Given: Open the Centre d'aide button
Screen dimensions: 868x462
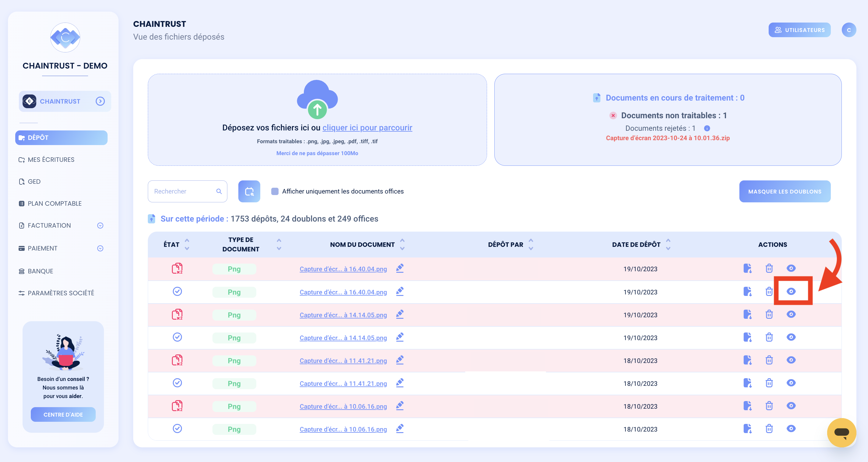Looking at the screenshot, I should pos(63,414).
